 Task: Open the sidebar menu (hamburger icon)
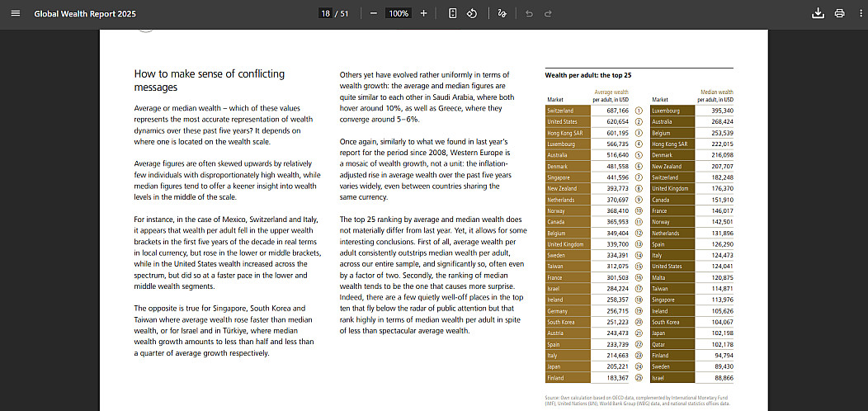point(15,13)
